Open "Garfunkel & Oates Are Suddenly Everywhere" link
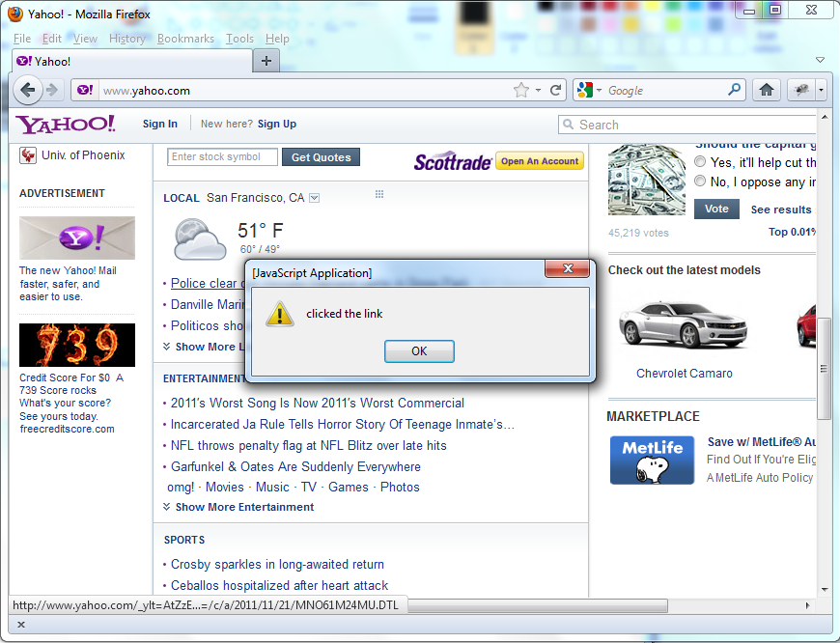This screenshot has height=643, width=840. [295, 466]
